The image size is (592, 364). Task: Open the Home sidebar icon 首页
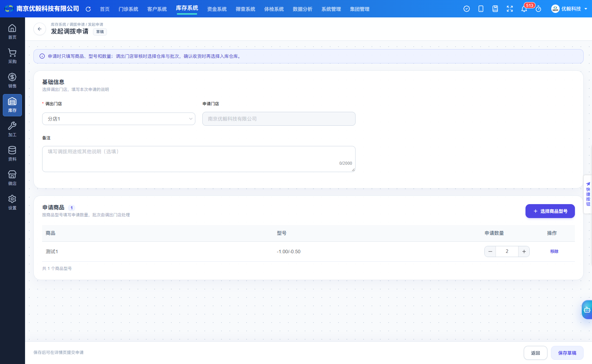point(12,32)
